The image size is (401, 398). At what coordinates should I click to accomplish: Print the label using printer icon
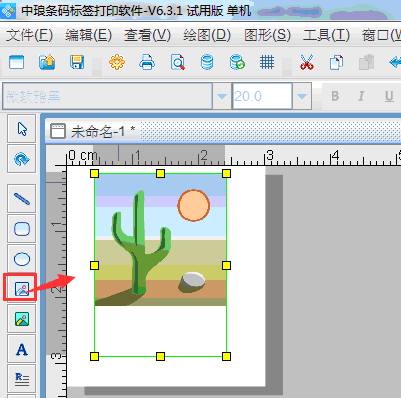147,62
